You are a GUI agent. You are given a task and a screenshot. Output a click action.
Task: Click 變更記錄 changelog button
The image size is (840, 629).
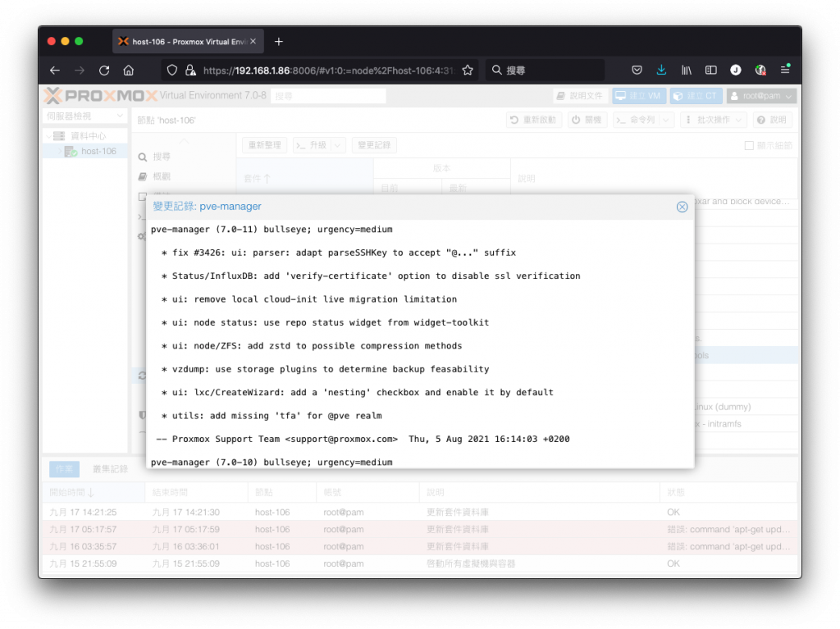[374, 145]
